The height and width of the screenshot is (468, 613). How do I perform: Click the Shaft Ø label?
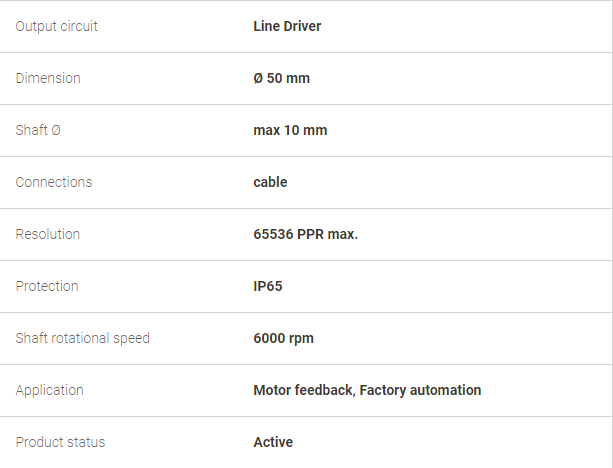point(38,130)
